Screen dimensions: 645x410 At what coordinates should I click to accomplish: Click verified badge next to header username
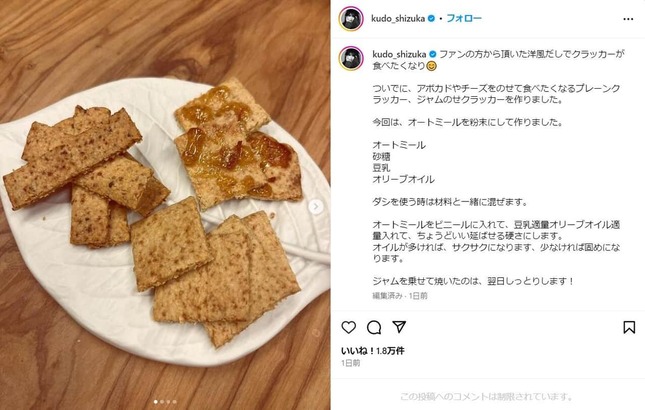[x=431, y=19]
